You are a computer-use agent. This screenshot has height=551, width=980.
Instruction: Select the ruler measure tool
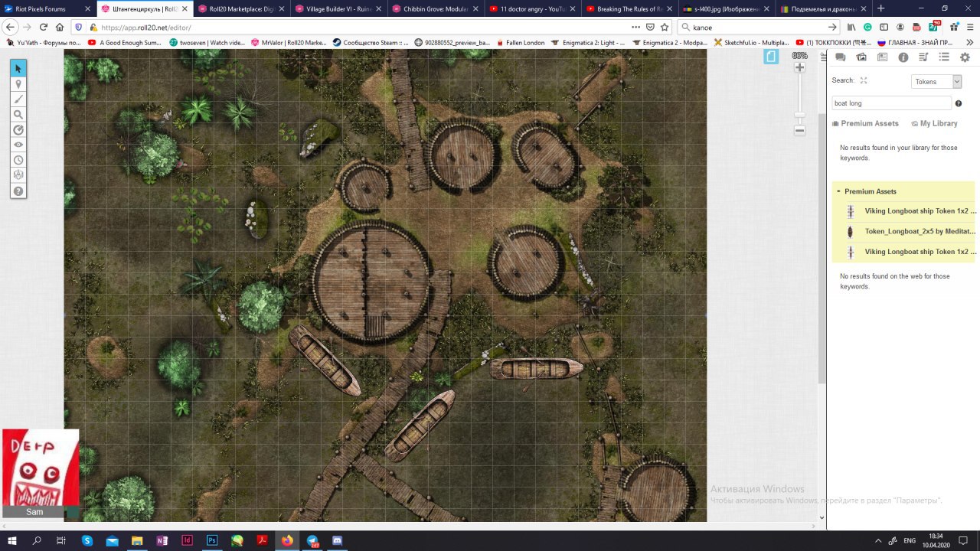pos(18,130)
